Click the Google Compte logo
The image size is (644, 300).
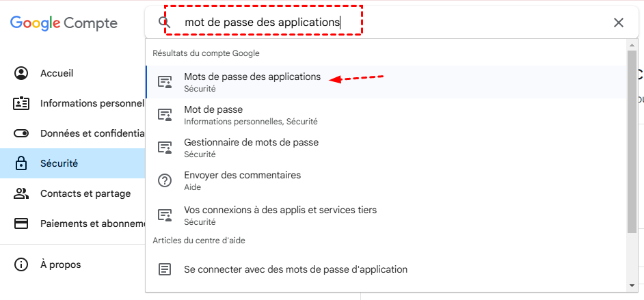[x=64, y=23]
